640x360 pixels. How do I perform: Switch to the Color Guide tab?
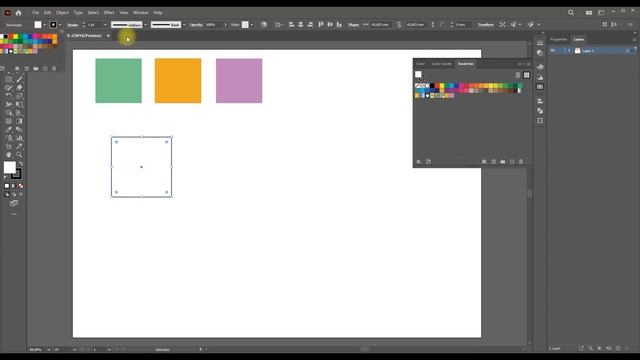tap(442, 64)
